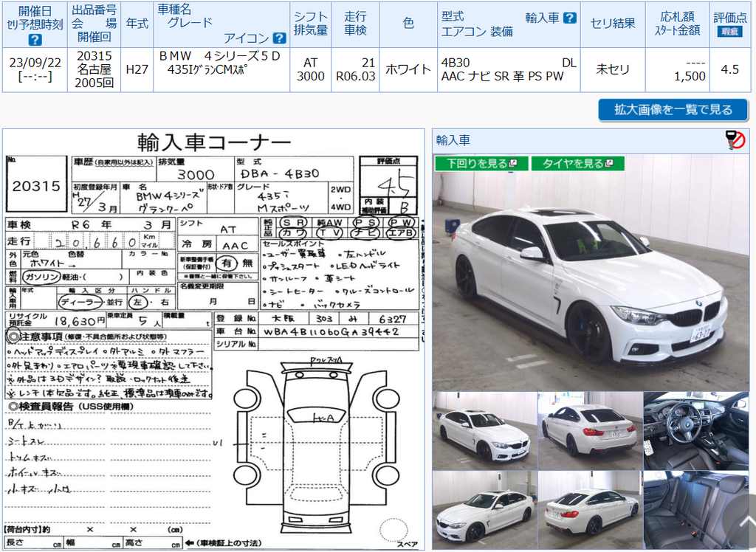Click 拡大画像を一覧で見る button

[x=673, y=110]
